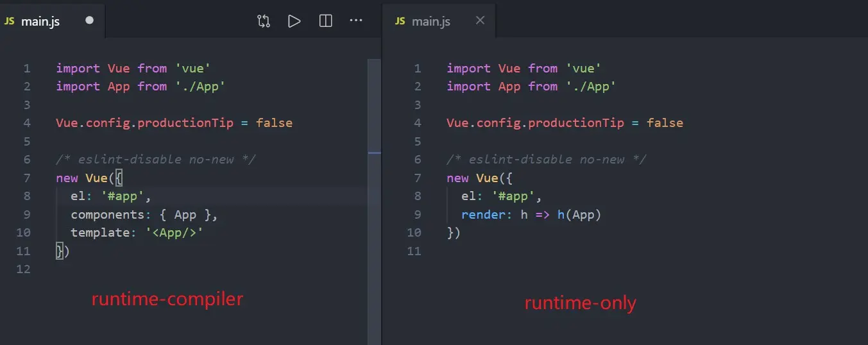Click "template: '<App/>'" line in left editor
Screen dimensions: 868x345
[137, 233]
